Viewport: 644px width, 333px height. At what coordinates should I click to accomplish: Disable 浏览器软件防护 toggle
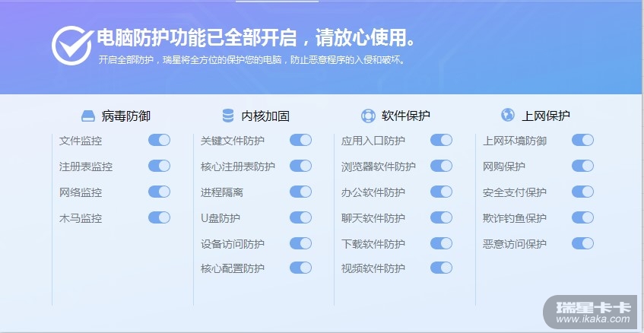441,166
